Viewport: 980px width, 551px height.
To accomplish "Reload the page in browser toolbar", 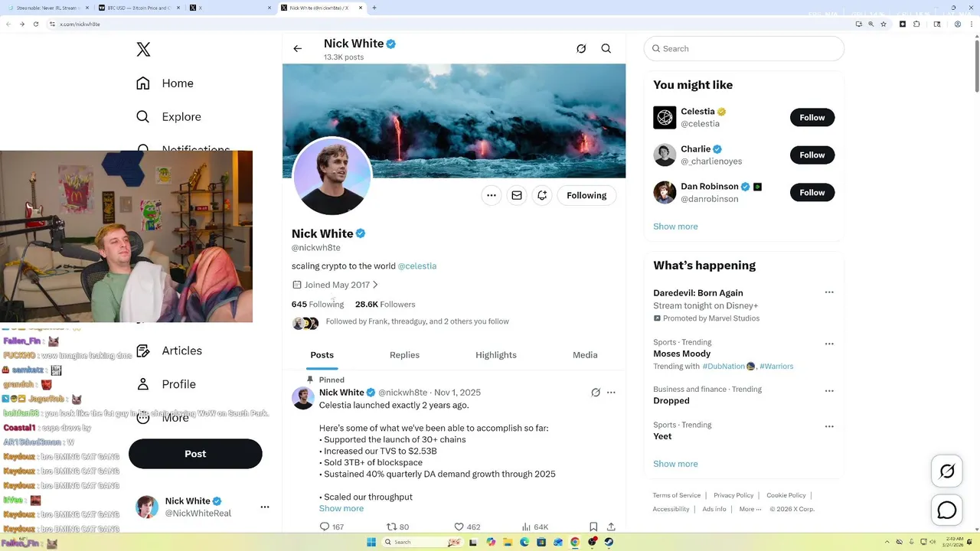I will pos(36,24).
